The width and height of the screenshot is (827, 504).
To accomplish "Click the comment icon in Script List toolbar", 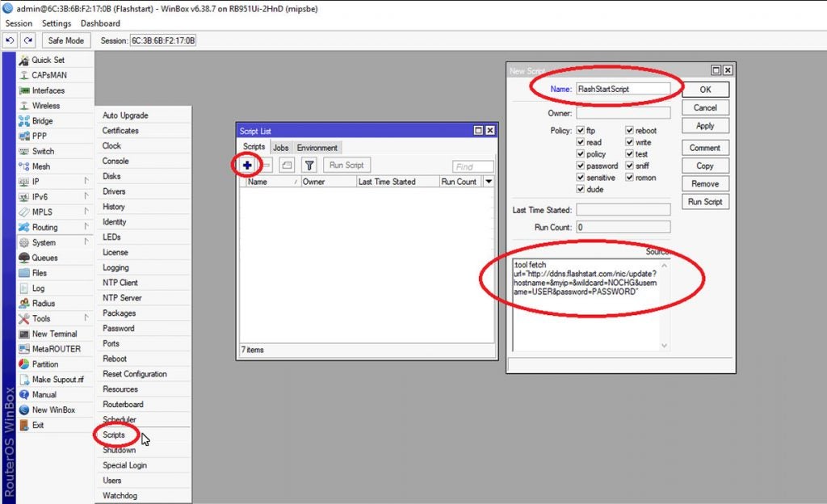I will click(x=287, y=165).
